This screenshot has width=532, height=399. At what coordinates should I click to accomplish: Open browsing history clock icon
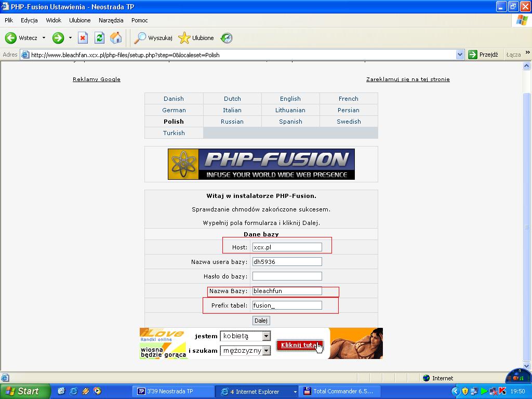coord(227,38)
